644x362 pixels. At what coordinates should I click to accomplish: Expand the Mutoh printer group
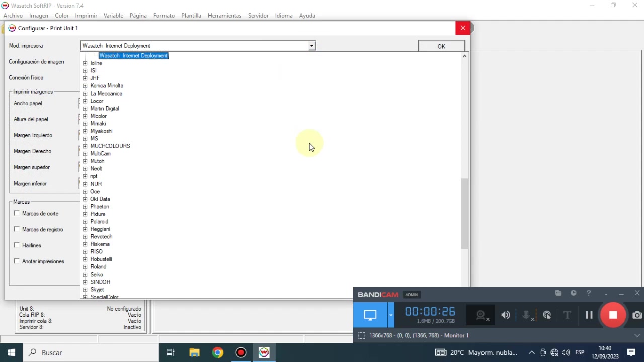[x=85, y=161]
